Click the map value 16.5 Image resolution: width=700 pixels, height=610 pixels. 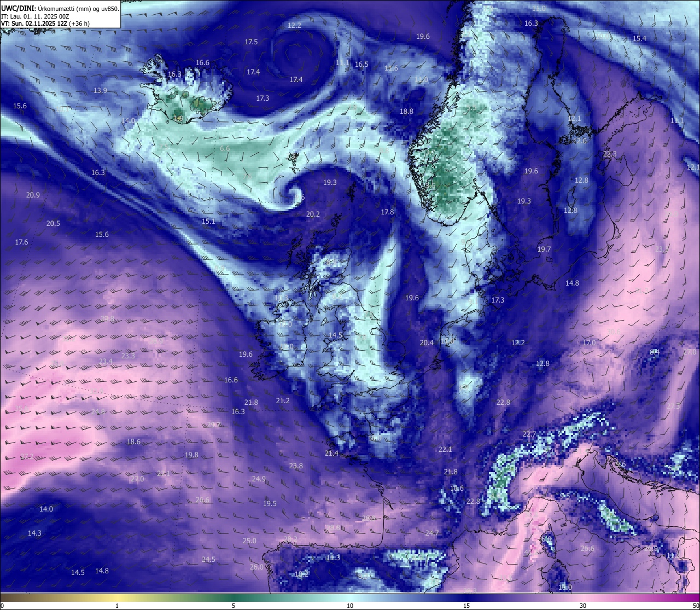[x=361, y=65]
